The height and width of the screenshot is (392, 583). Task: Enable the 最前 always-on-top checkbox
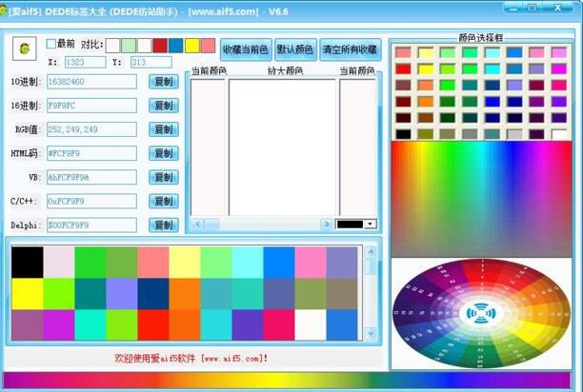pyautogui.click(x=50, y=44)
